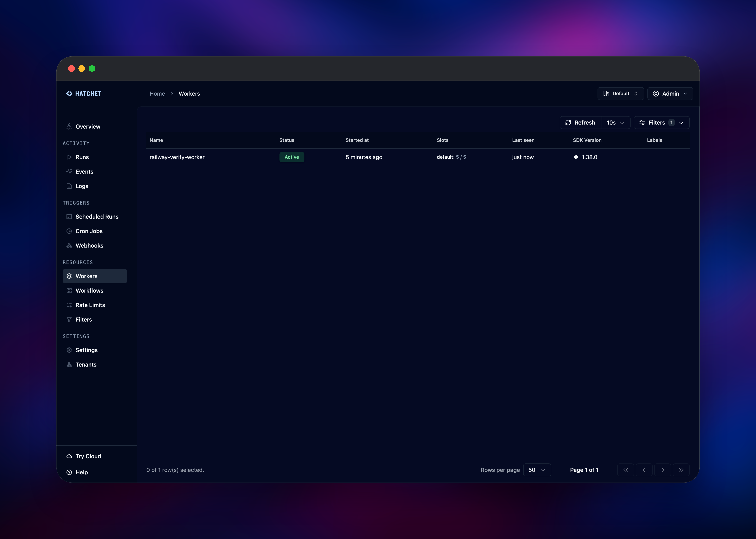Click the filter sliders icon in toolbar
Viewport: 756px width, 539px height.
point(642,123)
